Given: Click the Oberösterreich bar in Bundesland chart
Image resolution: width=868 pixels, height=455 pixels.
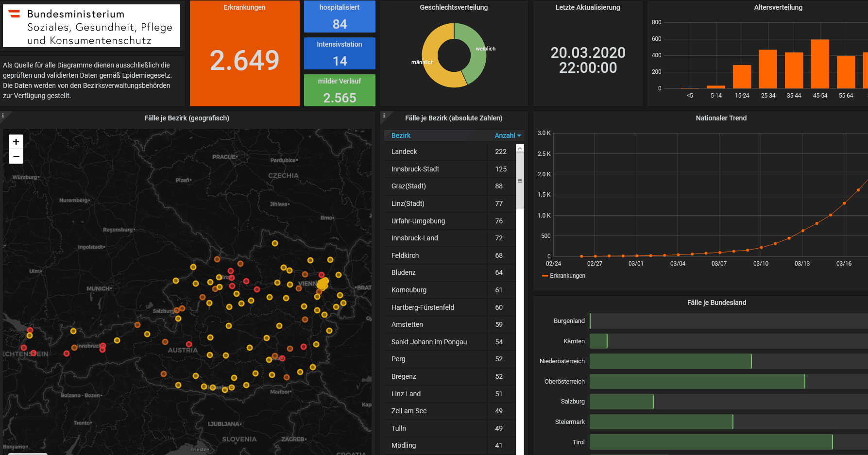Looking at the screenshot, I should click(698, 381).
